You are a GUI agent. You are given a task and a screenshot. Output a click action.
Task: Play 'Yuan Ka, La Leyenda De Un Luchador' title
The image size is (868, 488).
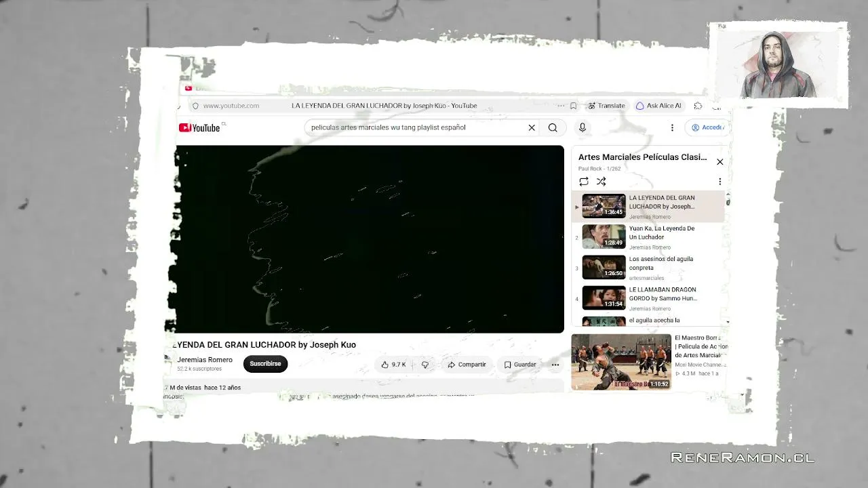[662, 232]
